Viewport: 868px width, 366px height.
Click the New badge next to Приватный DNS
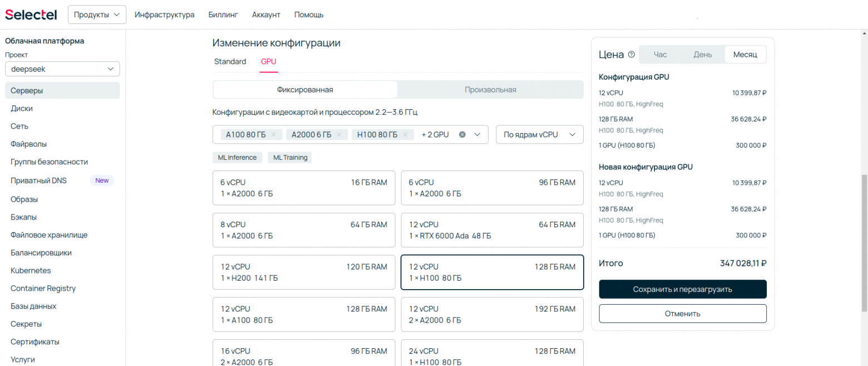(102, 180)
